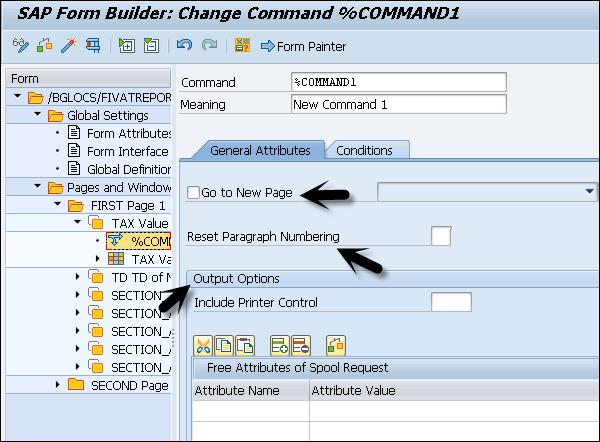This screenshot has height=442, width=600.
Task: Enable the Go to New Page checkbox
Action: click(x=194, y=192)
